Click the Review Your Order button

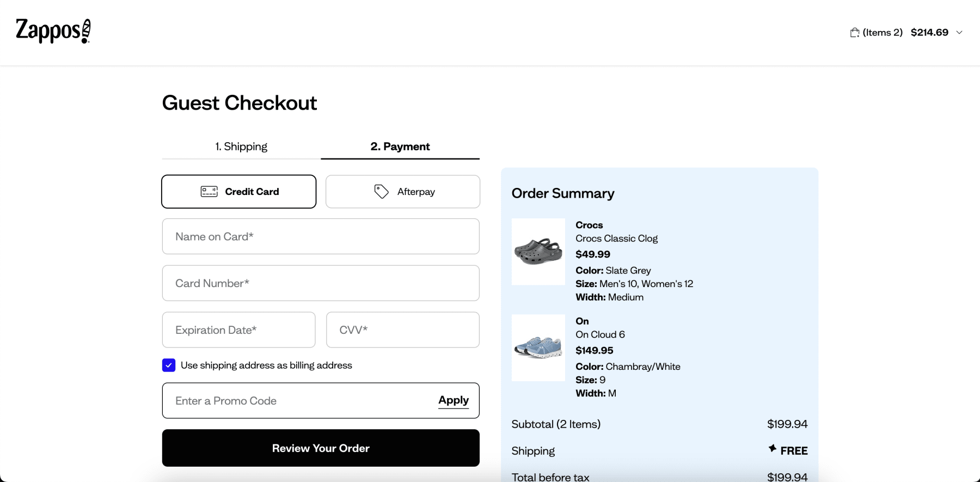(321, 448)
